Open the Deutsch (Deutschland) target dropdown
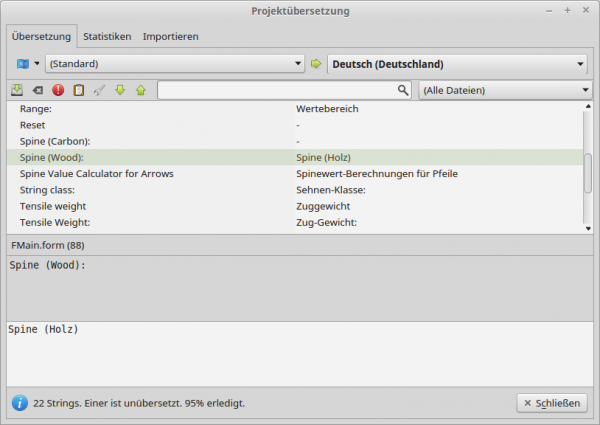Image resolution: width=600 pixels, height=425 pixels. (x=458, y=64)
